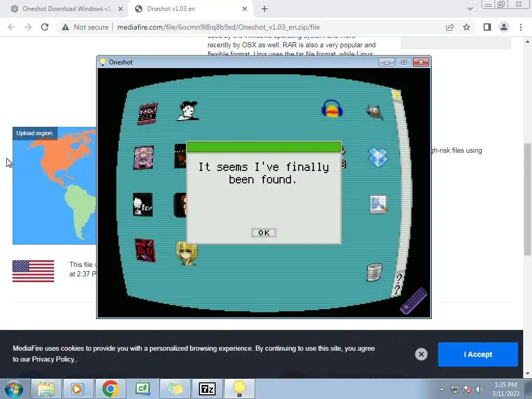Open the blonde girl face icon
The width and height of the screenshot is (532, 399).
click(x=187, y=253)
